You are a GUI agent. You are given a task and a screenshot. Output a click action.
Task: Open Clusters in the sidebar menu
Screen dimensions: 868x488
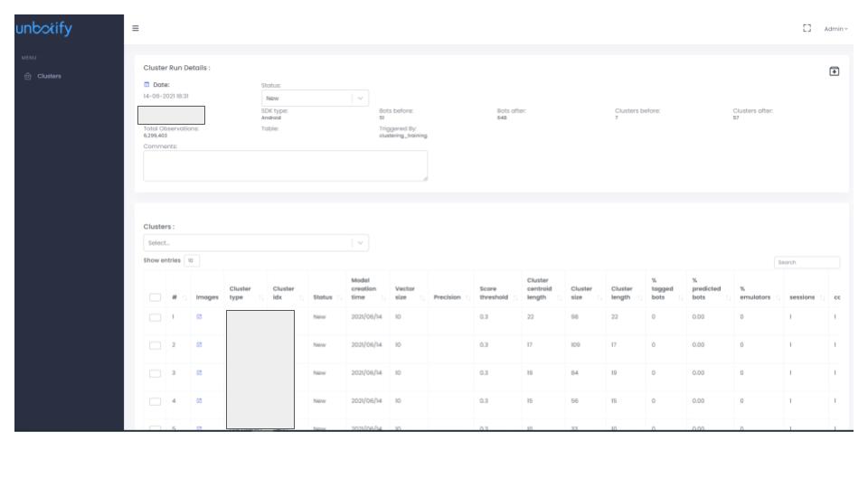(49, 76)
